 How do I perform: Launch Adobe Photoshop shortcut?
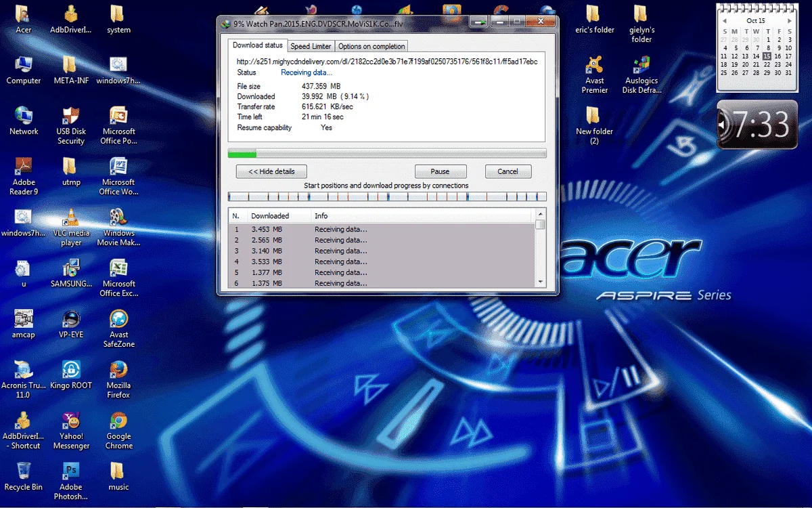point(70,482)
